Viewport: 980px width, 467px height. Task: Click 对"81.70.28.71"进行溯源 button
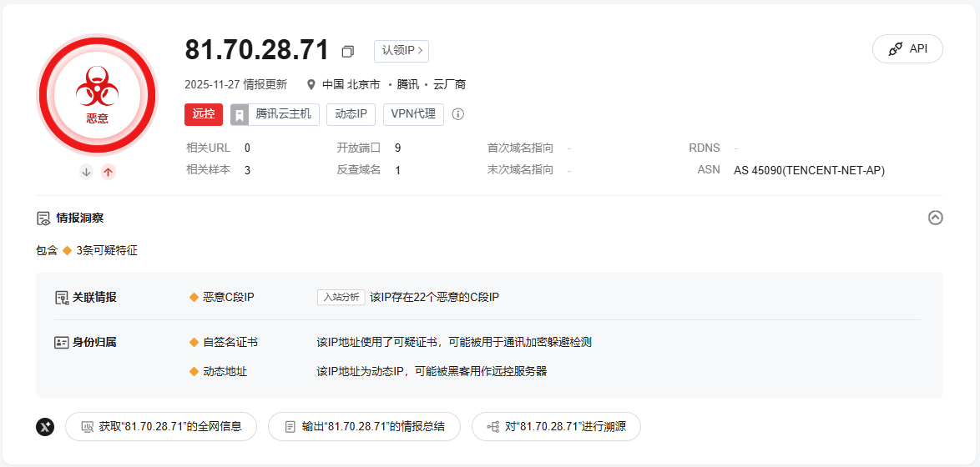point(556,427)
